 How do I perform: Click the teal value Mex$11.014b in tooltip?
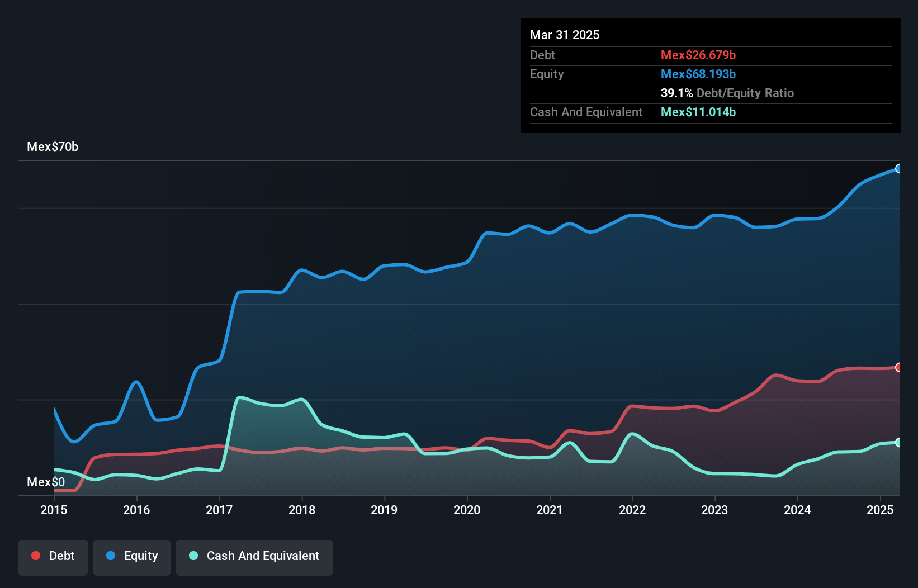pyautogui.click(x=698, y=112)
